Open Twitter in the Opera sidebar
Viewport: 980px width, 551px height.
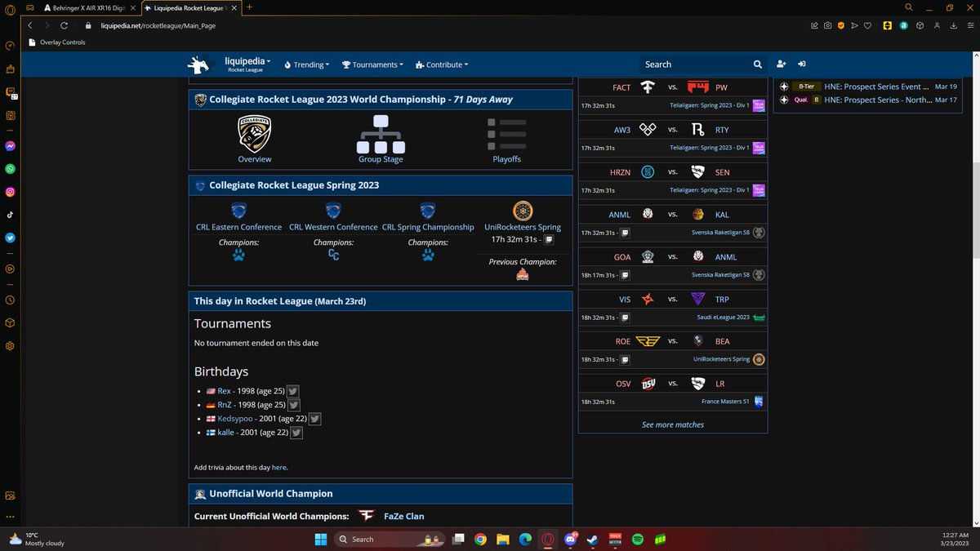click(10, 238)
